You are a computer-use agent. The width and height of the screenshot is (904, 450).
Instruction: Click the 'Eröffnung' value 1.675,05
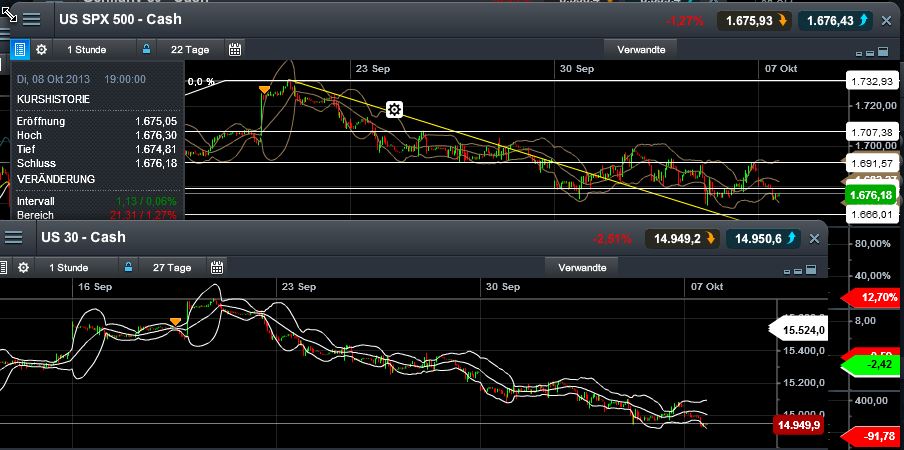click(x=156, y=121)
